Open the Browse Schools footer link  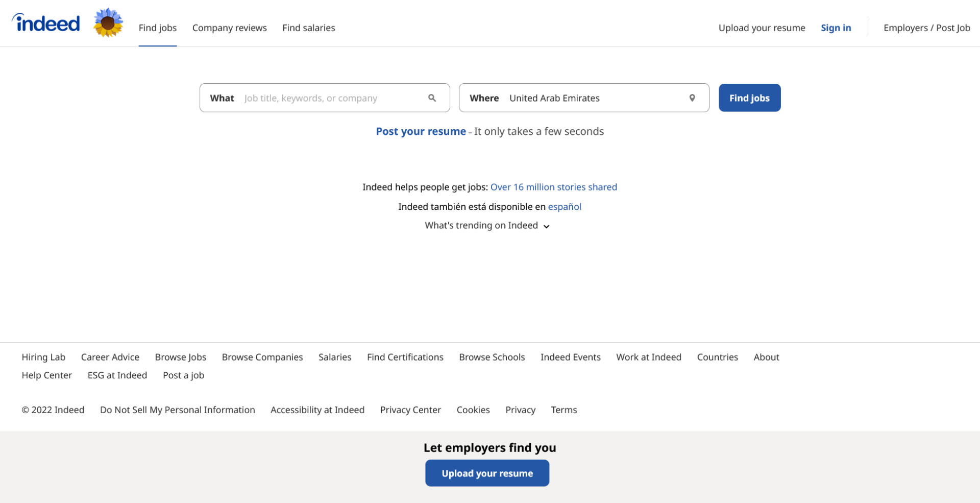[x=492, y=357]
